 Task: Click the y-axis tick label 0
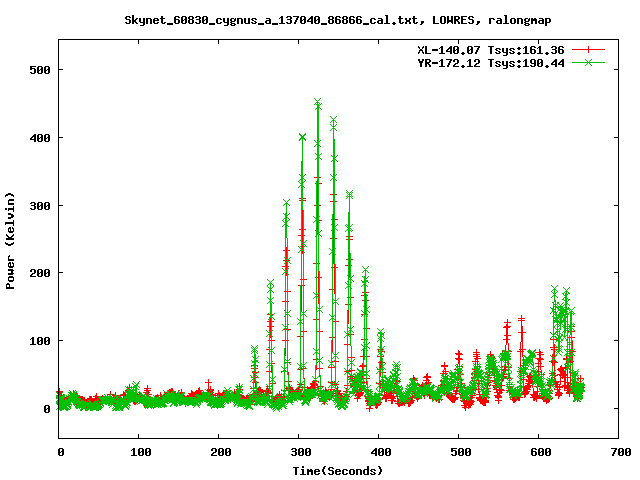[x=47, y=409]
